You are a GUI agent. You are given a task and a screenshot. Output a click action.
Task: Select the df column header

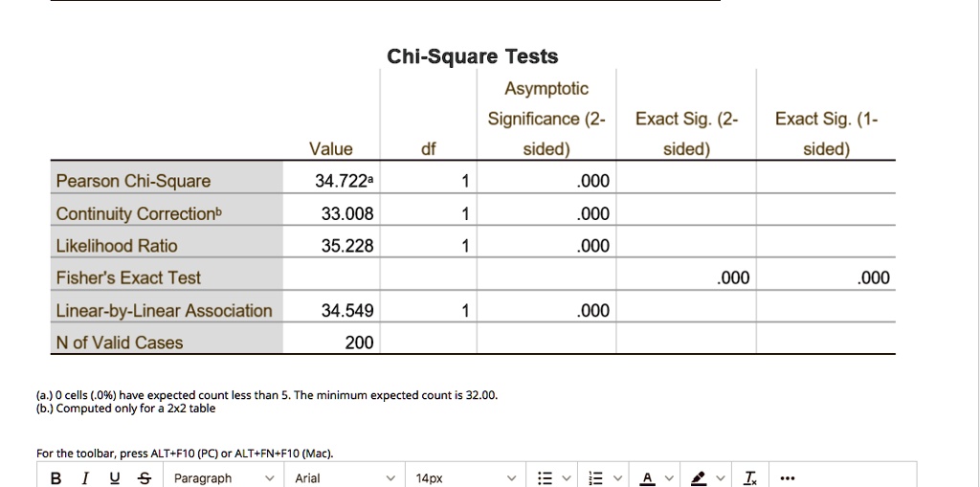click(428, 149)
